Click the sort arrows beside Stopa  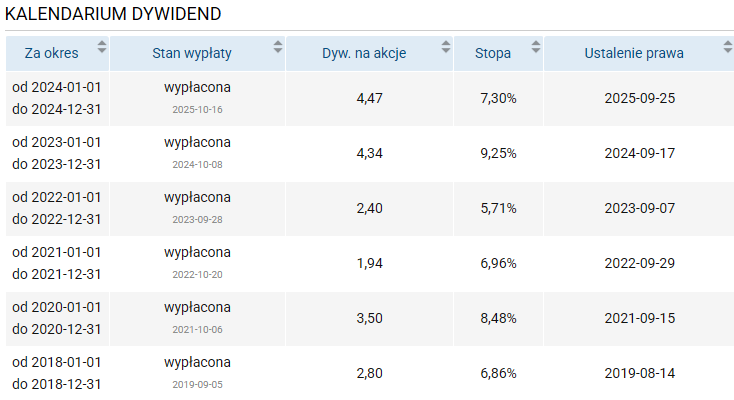(536, 46)
